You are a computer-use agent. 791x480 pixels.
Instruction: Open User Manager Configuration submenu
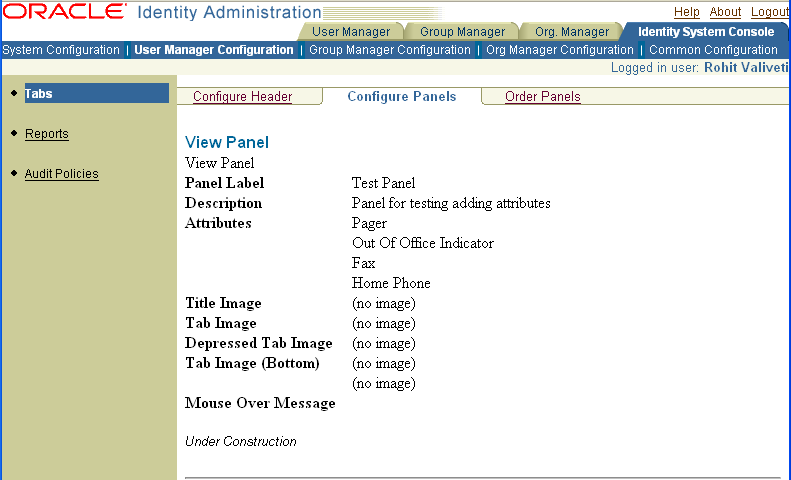214,50
